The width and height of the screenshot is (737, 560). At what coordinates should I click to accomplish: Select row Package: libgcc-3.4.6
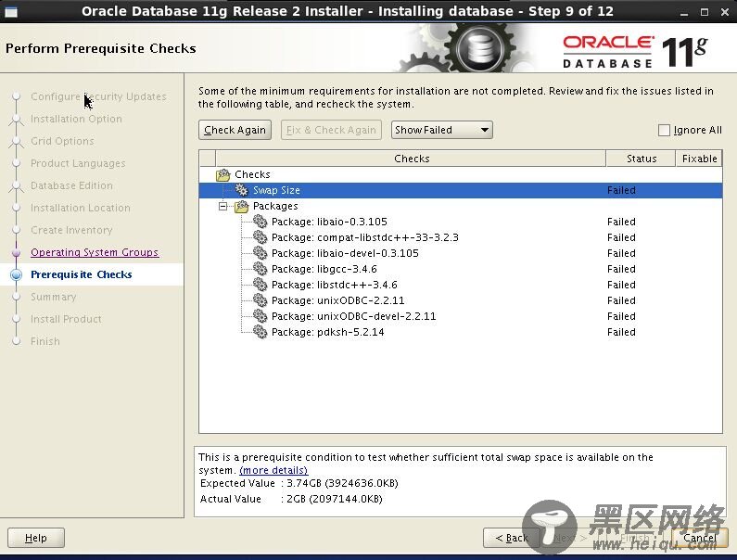[461, 269]
